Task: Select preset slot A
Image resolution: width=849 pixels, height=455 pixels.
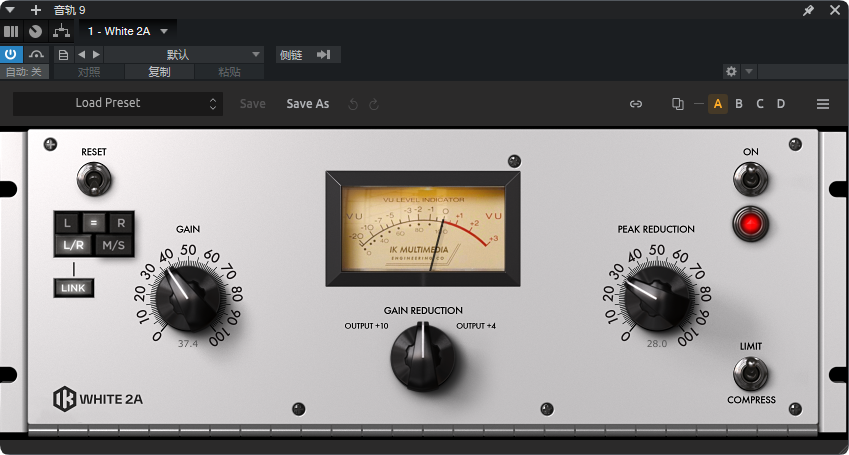Action: [x=718, y=104]
